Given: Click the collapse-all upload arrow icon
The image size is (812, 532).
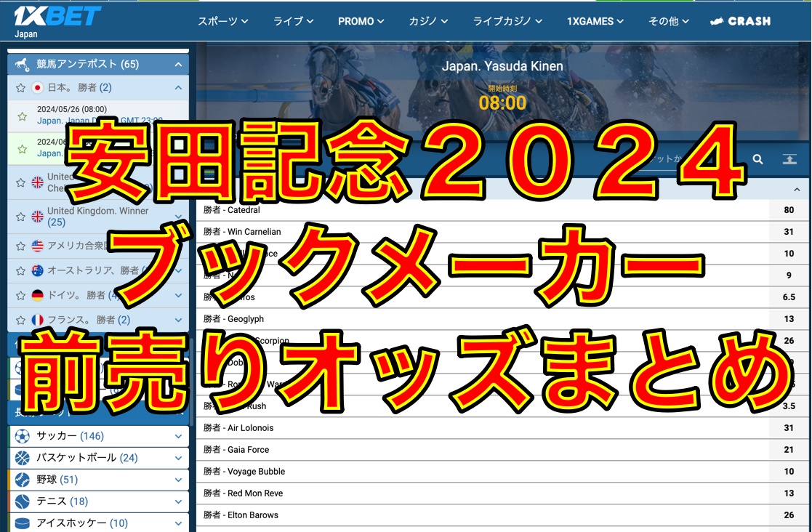Looking at the screenshot, I should click(789, 159).
